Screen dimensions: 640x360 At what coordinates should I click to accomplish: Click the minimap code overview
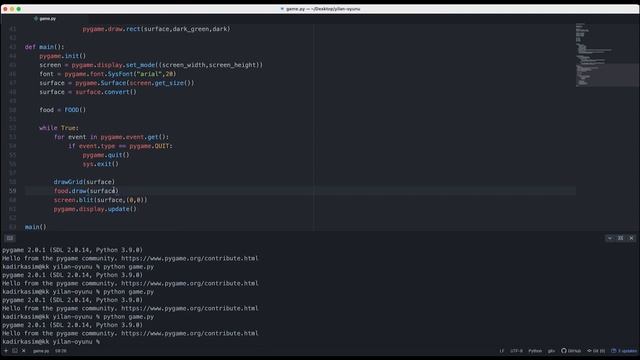[607, 55]
